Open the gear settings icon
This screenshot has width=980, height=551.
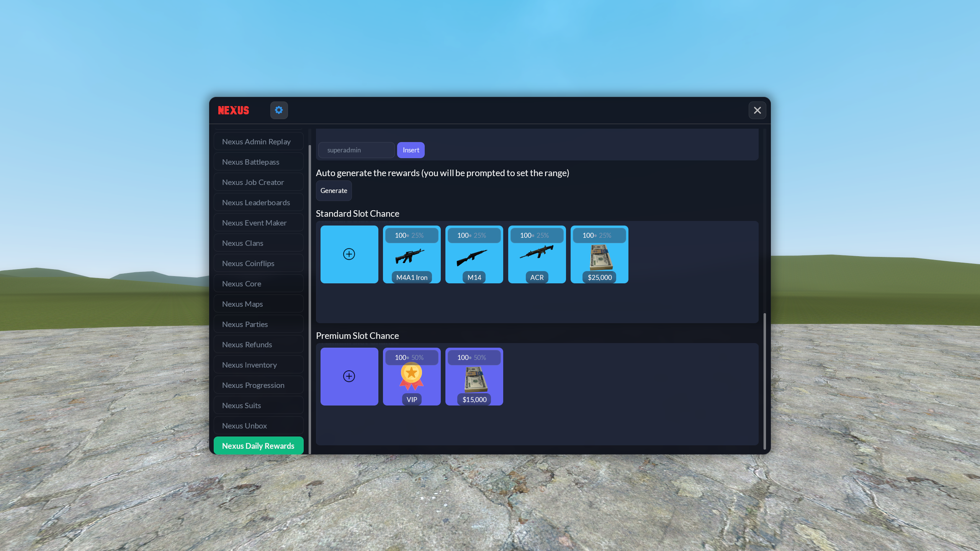(x=279, y=110)
